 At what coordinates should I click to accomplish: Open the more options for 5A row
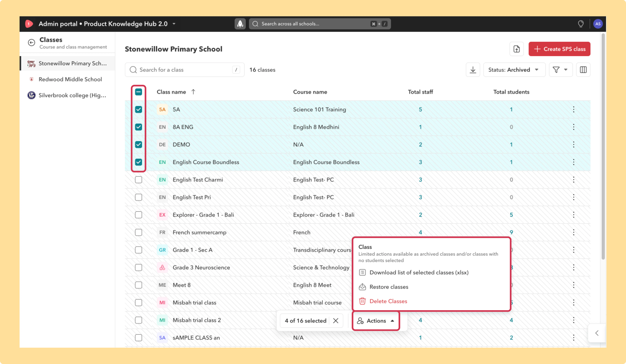tap(574, 109)
